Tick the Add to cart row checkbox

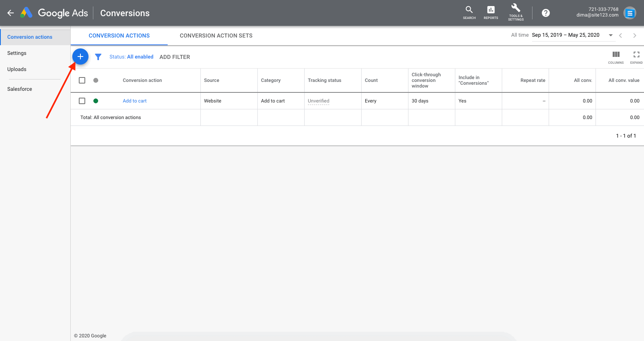82,101
